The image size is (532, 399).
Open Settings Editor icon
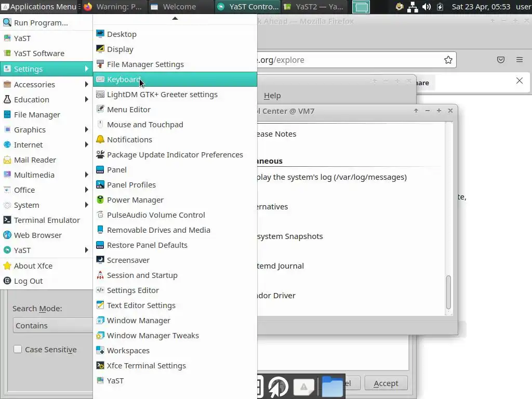pyautogui.click(x=100, y=290)
